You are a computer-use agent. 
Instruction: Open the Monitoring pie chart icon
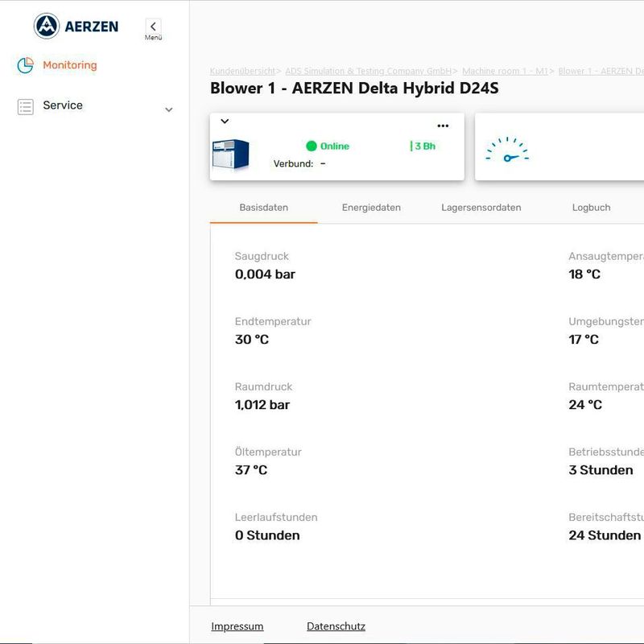click(x=26, y=65)
